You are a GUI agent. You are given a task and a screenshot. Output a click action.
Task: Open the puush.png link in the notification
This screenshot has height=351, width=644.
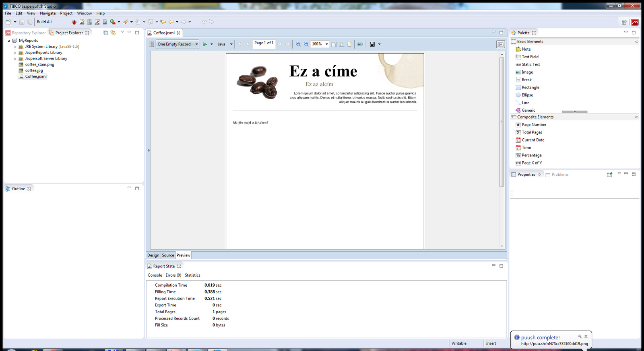554,344
